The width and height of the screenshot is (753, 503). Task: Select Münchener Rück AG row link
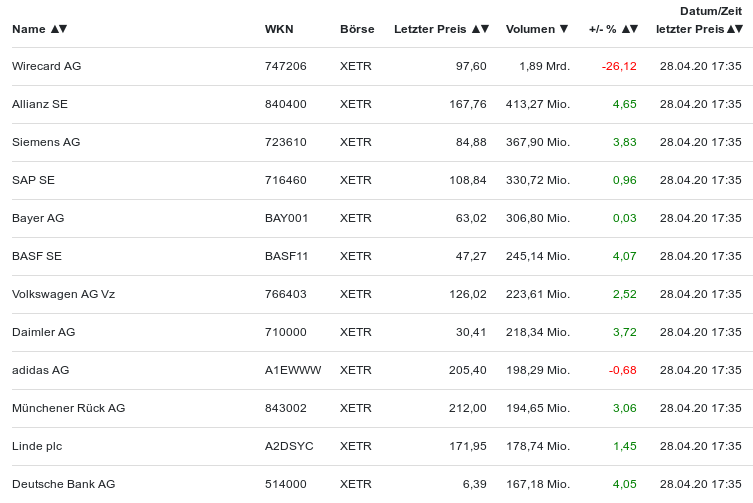click(68, 408)
